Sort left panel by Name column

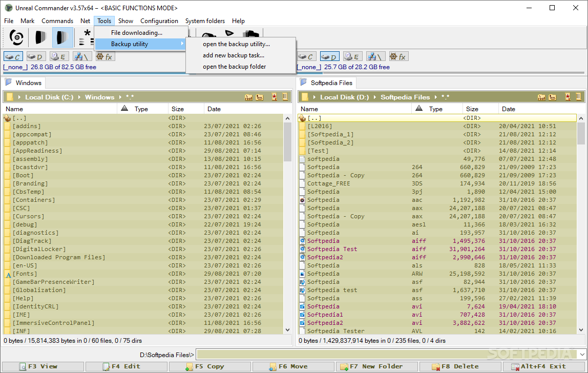60,109
